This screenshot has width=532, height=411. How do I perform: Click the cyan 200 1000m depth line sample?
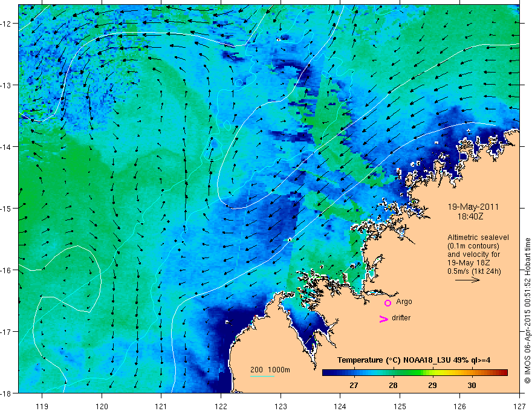click(262, 376)
